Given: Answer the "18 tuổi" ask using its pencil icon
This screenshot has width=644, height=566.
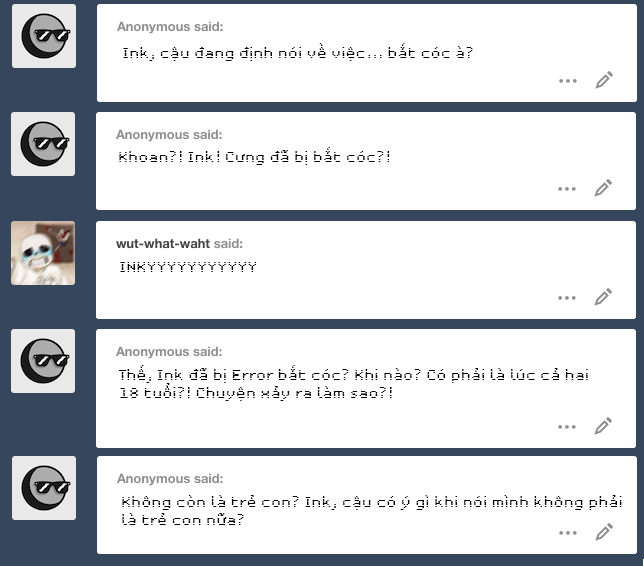Looking at the screenshot, I should tap(603, 426).
